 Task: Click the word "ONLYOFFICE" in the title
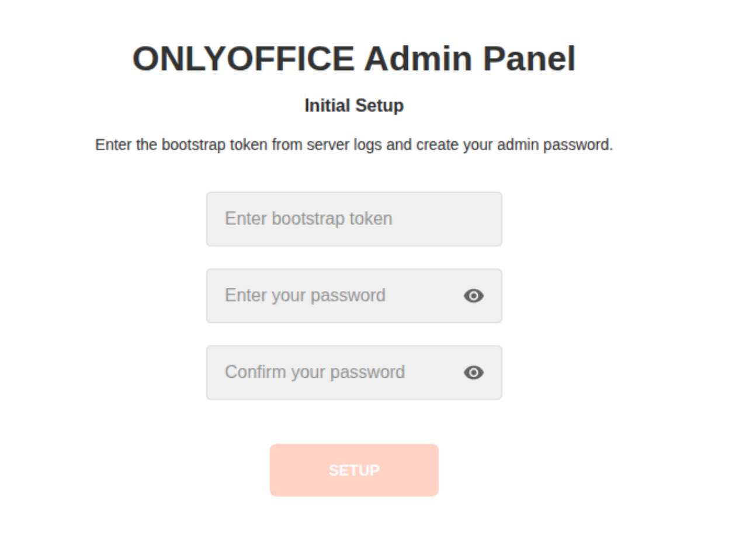coord(243,58)
